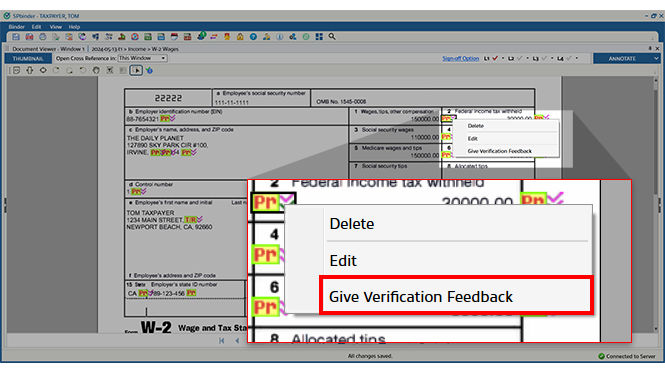The image size is (665, 383).
Task: Click 'THE DAILY PLANET' employer name
Action: 155,138
